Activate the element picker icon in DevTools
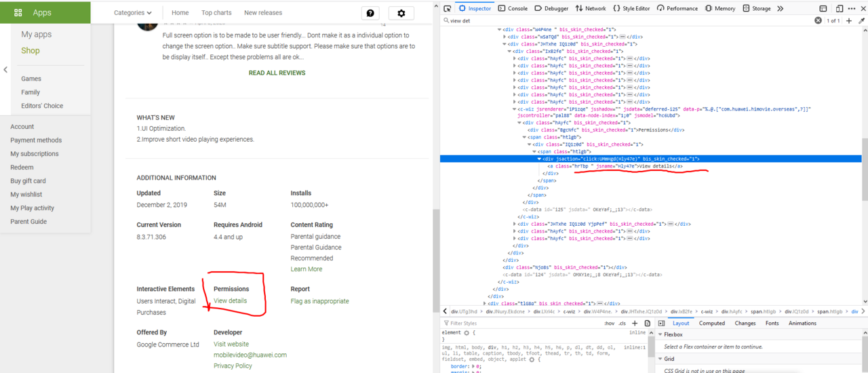The width and height of the screenshot is (868, 373). pos(448,8)
